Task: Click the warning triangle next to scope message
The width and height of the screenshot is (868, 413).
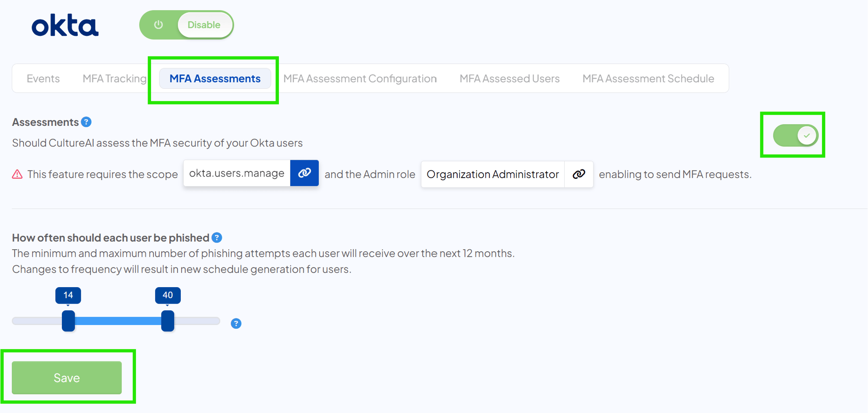Action: (17, 174)
